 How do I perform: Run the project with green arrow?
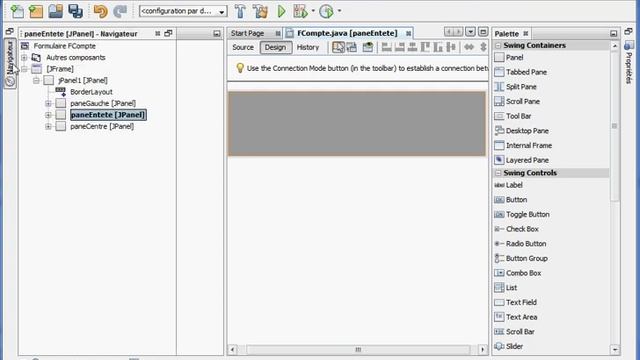pyautogui.click(x=281, y=11)
